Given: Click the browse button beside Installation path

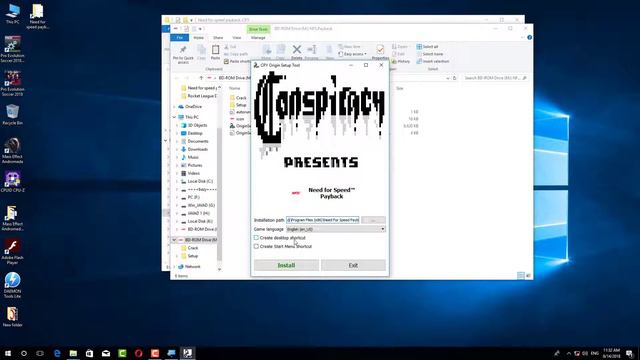Looking at the screenshot, I should click(373, 220).
